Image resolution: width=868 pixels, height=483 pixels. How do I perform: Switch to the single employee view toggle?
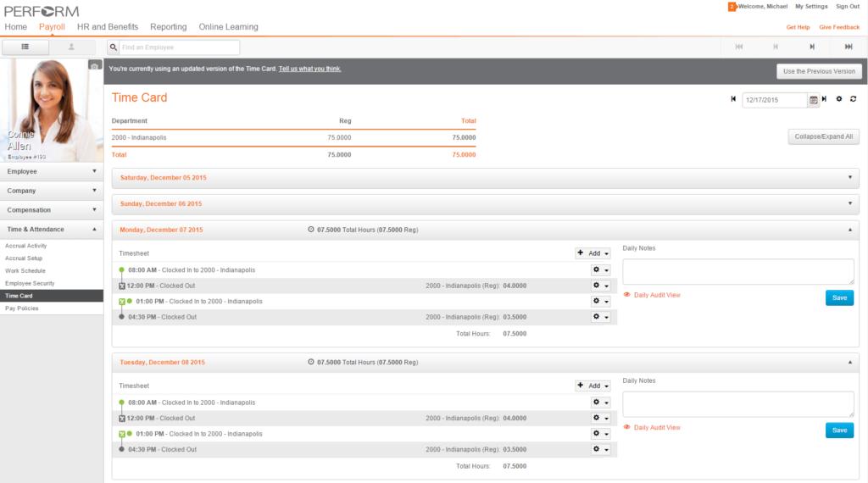coord(71,47)
